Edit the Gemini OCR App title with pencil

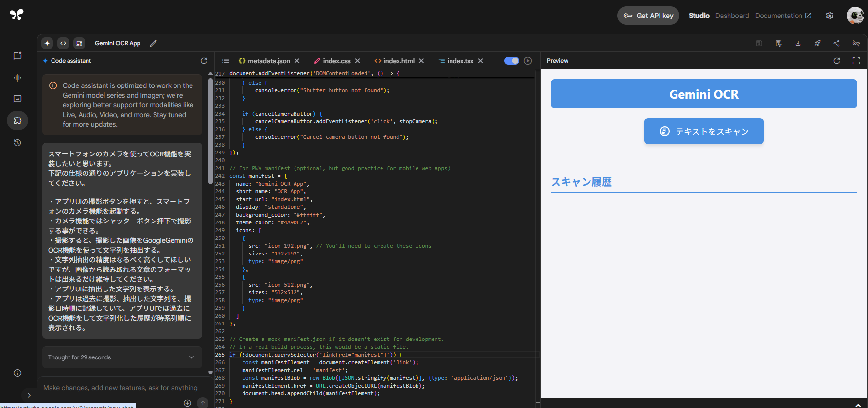click(x=153, y=43)
